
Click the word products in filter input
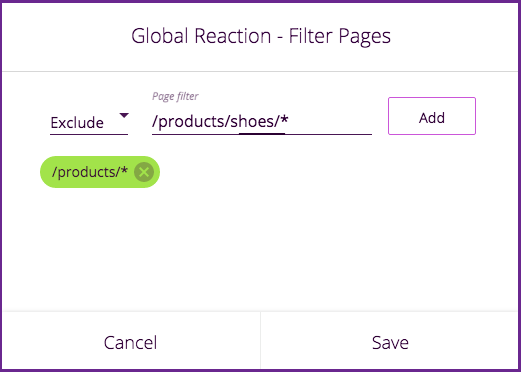[x=191, y=122]
